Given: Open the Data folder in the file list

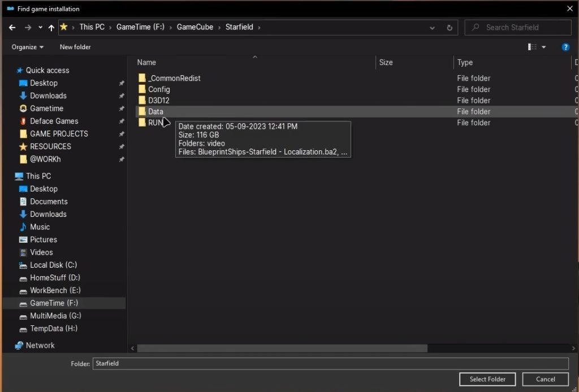Looking at the screenshot, I should (x=155, y=111).
